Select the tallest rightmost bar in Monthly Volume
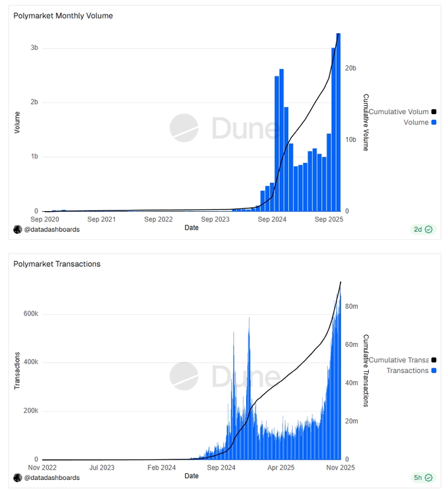This screenshot has height=491, width=448. click(338, 123)
